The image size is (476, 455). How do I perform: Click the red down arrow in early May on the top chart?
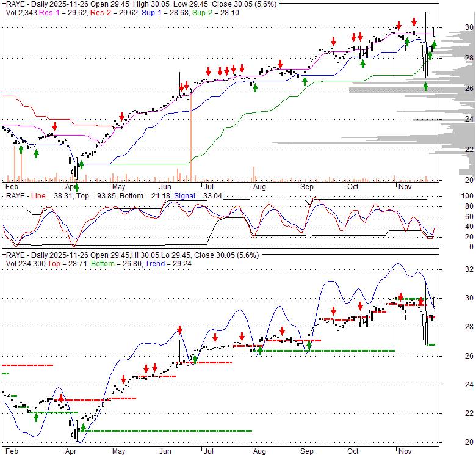point(122,116)
